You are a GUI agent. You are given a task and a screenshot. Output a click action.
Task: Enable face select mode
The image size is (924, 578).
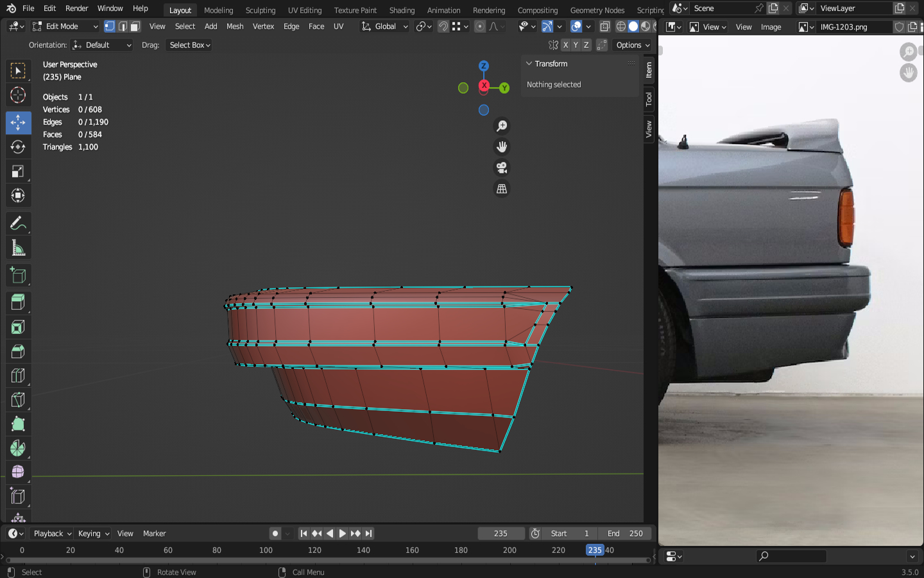click(x=135, y=26)
